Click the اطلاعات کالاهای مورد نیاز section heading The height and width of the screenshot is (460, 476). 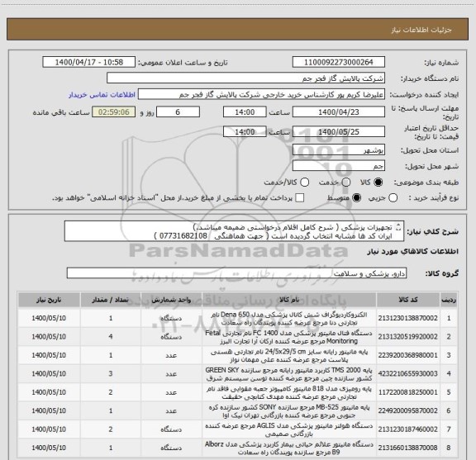[413, 252]
